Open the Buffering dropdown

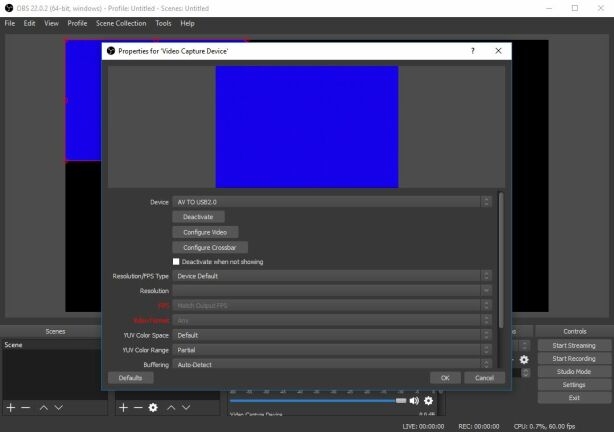coord(332,364)
